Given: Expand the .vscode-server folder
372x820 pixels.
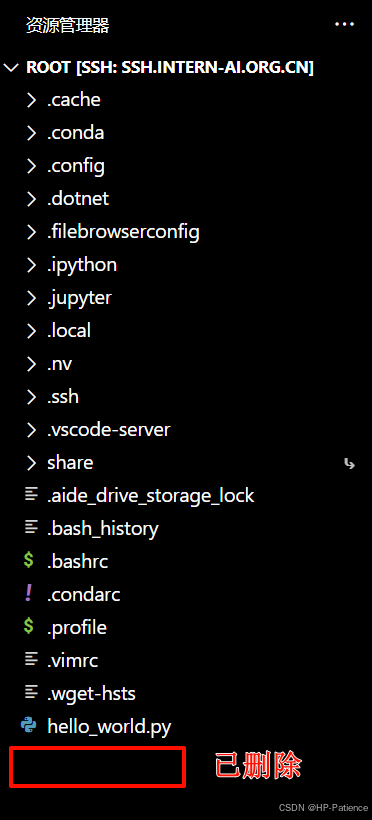Looking at the screenshot, I should (x=186, y=429).
